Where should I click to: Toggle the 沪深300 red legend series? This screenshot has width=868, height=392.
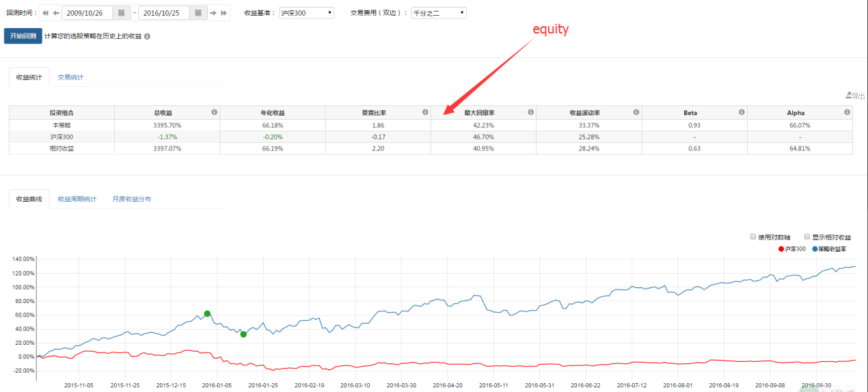tap(794, 248)
